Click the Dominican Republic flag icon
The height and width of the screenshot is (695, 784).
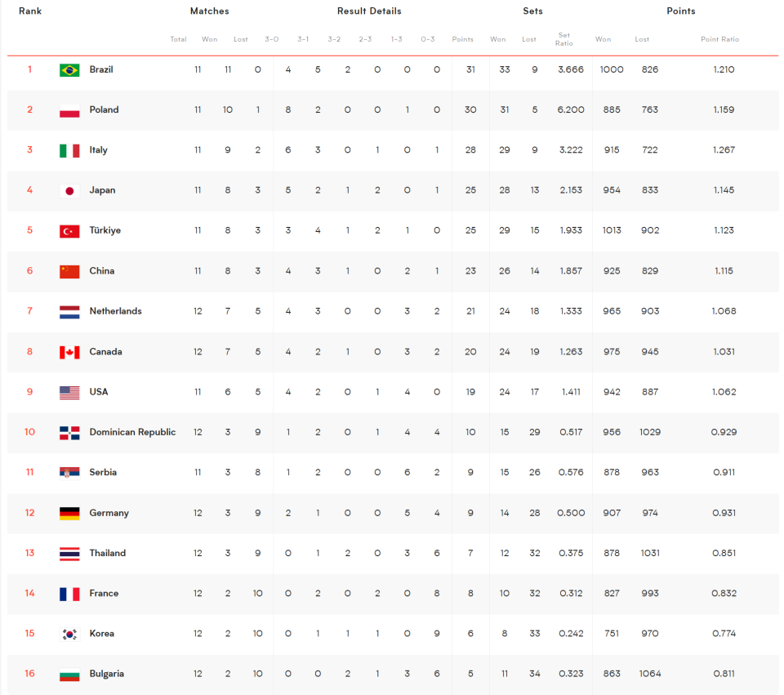[x=69, y=433]
